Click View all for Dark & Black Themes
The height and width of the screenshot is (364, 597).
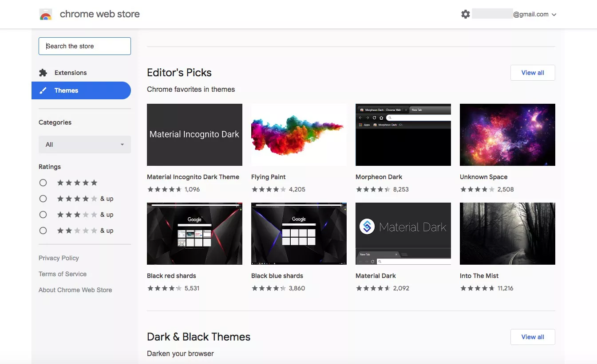pos(533,337)
